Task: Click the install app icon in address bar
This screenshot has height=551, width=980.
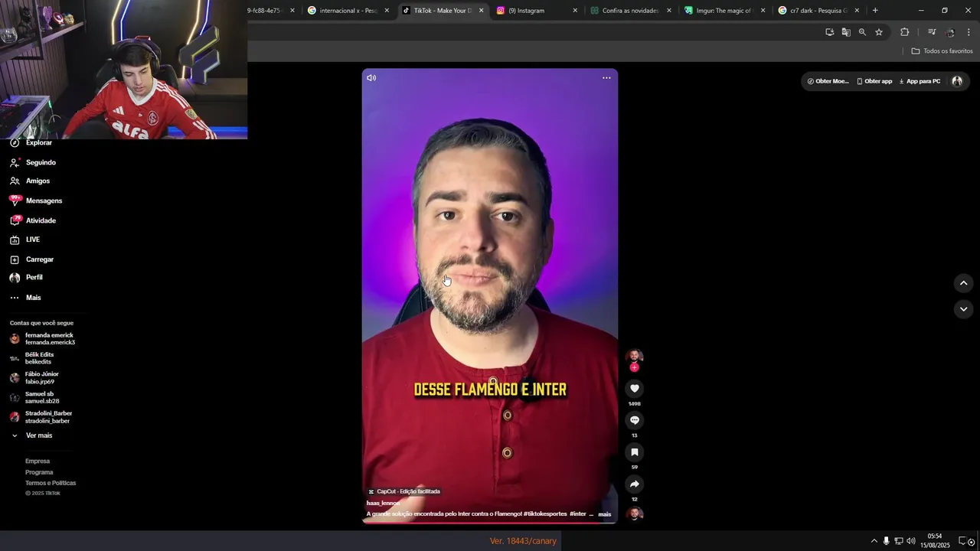Action: [x=829, y=32]
